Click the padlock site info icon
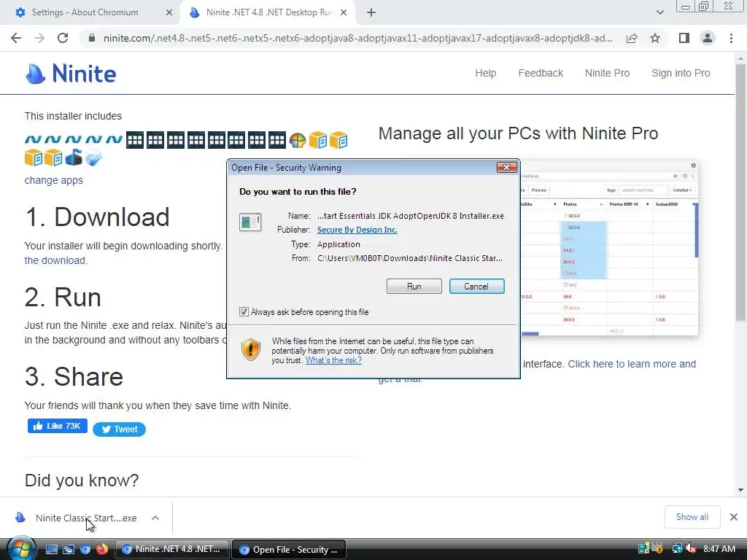Screen dimensions: 747x560 tap(92, 38)
